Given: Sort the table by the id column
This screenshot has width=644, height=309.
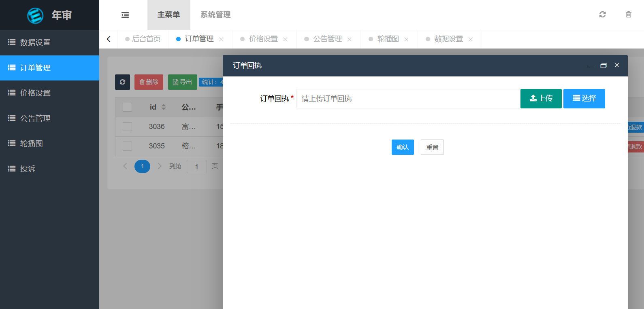Looking at the screenshot, I should [164, 107].
